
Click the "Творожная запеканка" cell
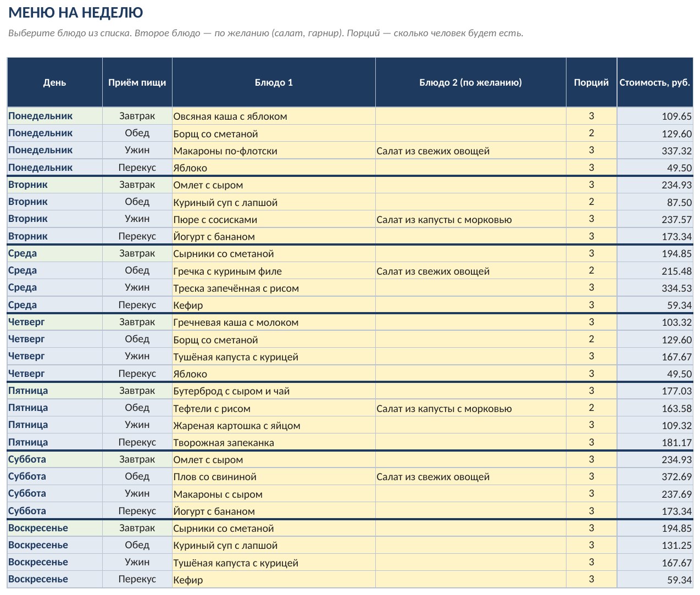click(274, 442)
